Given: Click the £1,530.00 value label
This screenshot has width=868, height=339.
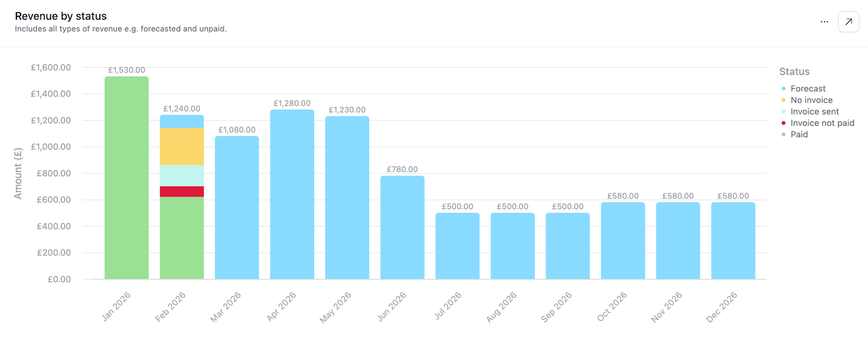Looking at the screenshot, I should click(x=127, y=69).
